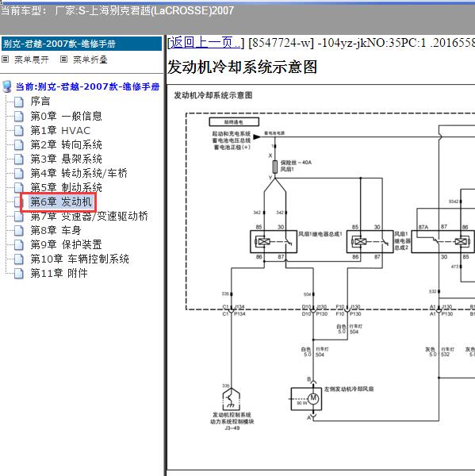The image size is (475, 476).
Task: Click the computer icon at tree root
Action: point(6,86)
